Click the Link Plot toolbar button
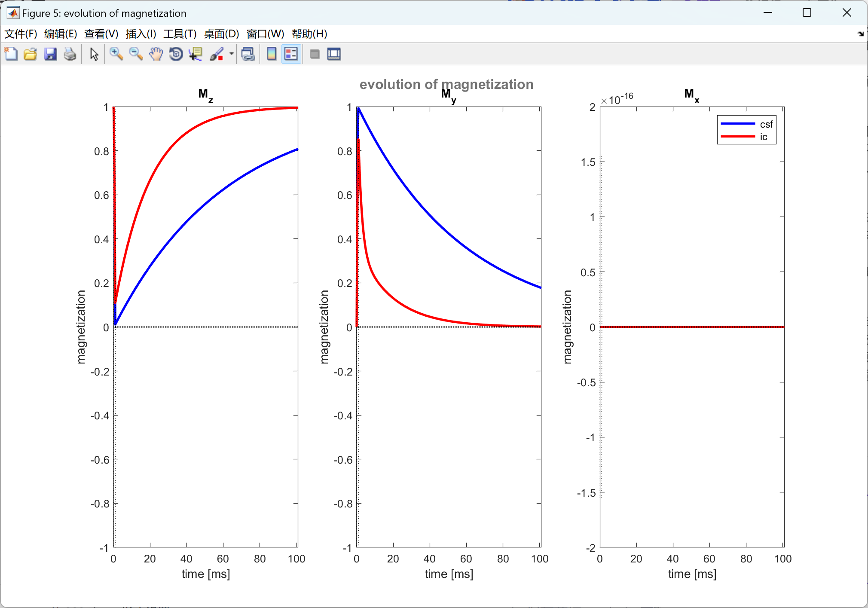 [x=248, y=54]
